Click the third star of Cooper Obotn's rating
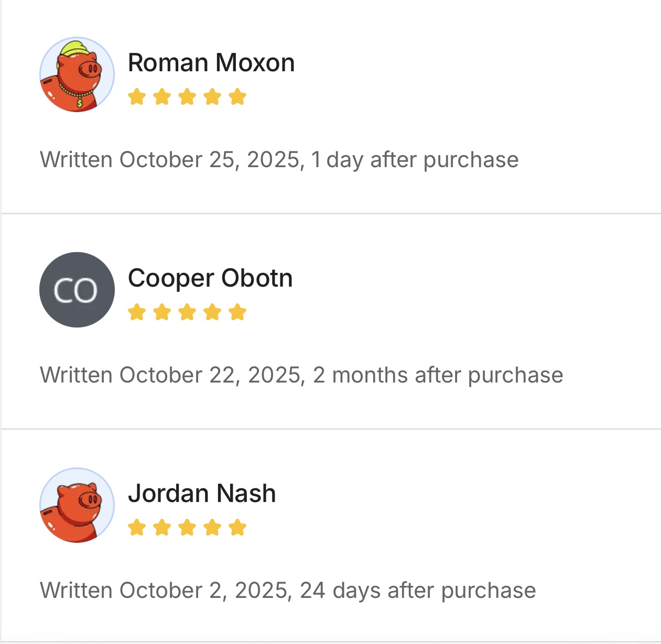 coord(187,312)
